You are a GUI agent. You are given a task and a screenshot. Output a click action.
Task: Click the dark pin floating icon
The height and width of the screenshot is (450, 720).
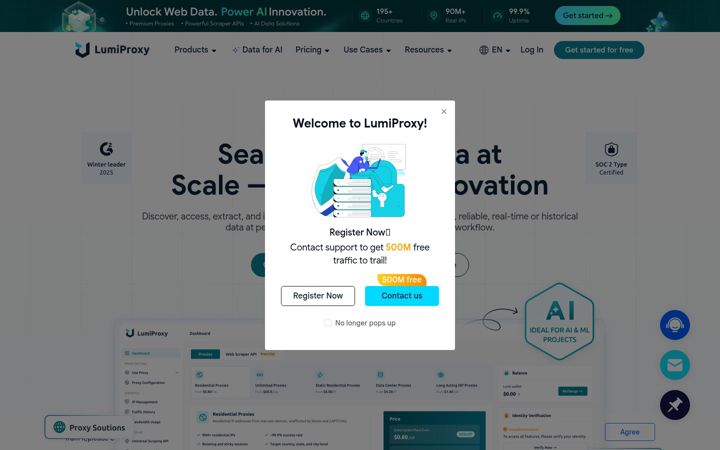675,405
